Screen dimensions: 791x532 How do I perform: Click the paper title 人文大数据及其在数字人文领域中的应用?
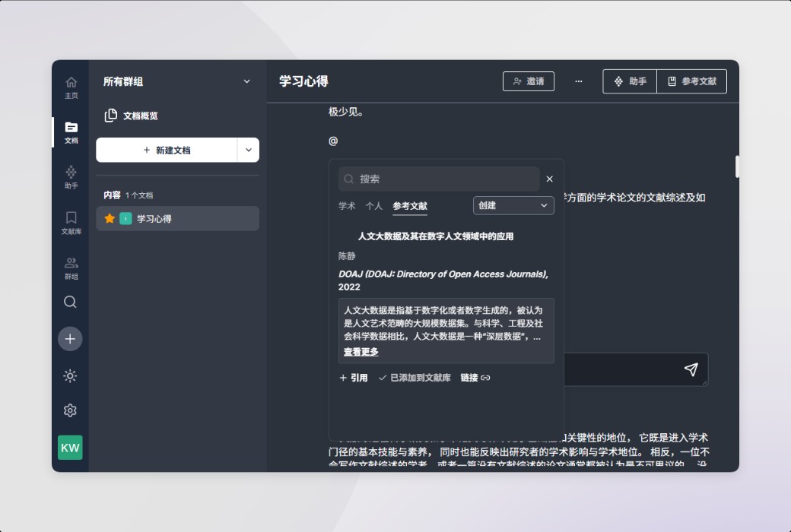436,236
